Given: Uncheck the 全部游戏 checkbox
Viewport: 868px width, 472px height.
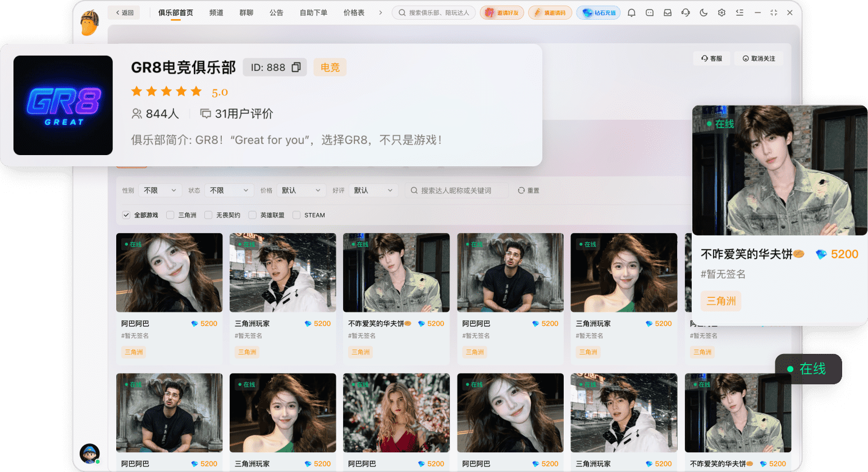Looking at the screenshot, I should (x=126, y=215).
